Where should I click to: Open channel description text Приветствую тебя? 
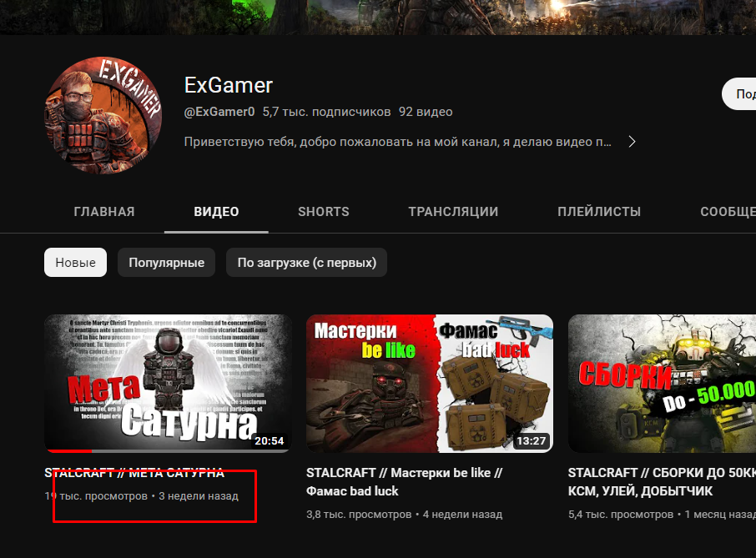pos(398,142)
